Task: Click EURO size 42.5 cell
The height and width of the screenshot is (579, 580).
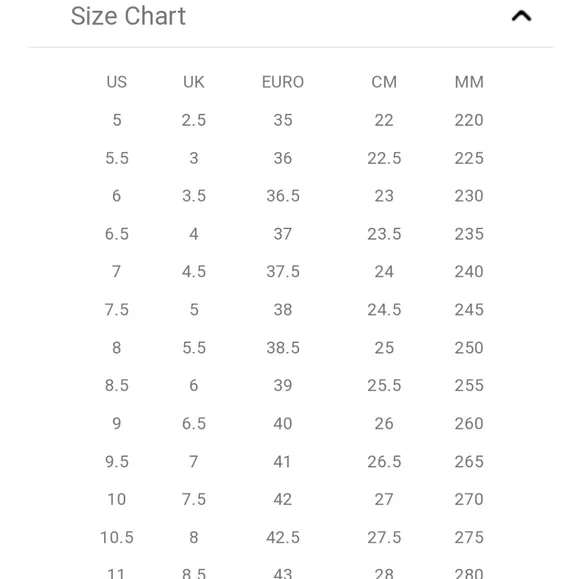Action: [283, 538]
